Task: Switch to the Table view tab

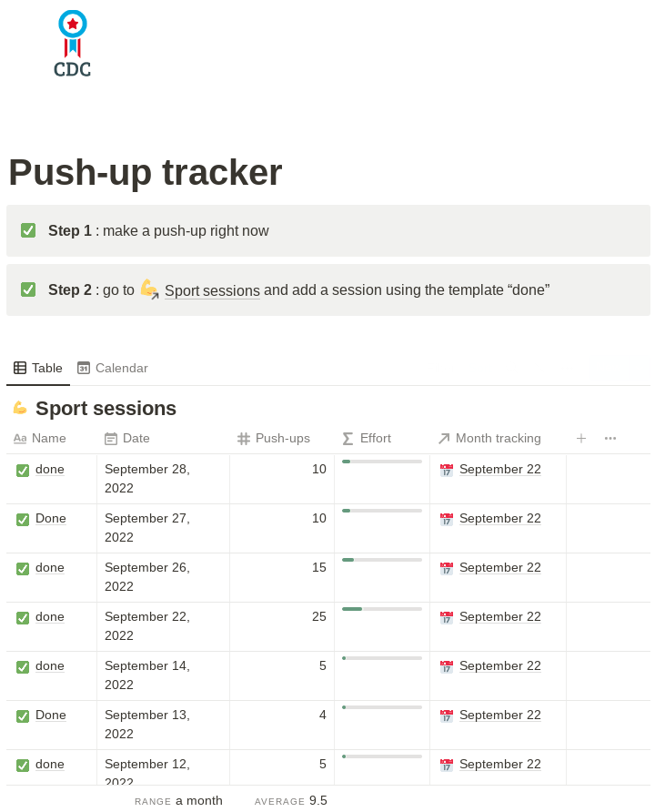Action: [x=38, y=368]
